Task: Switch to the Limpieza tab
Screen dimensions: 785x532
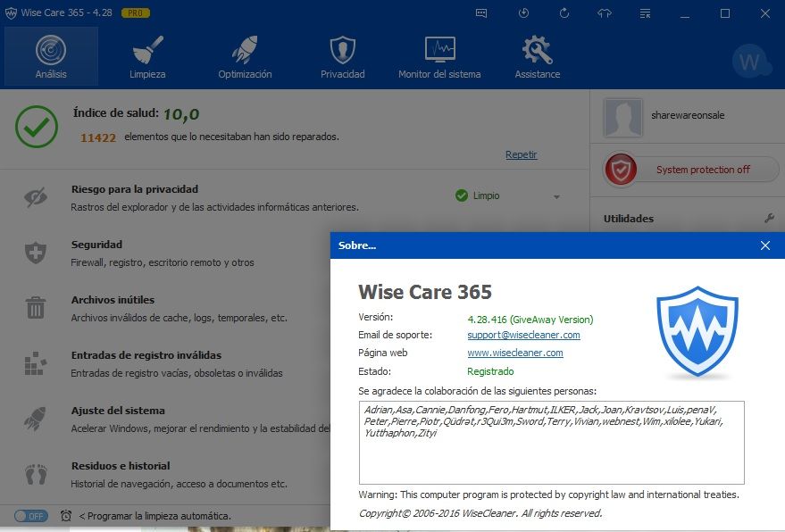Action: (x=147, y=56)
